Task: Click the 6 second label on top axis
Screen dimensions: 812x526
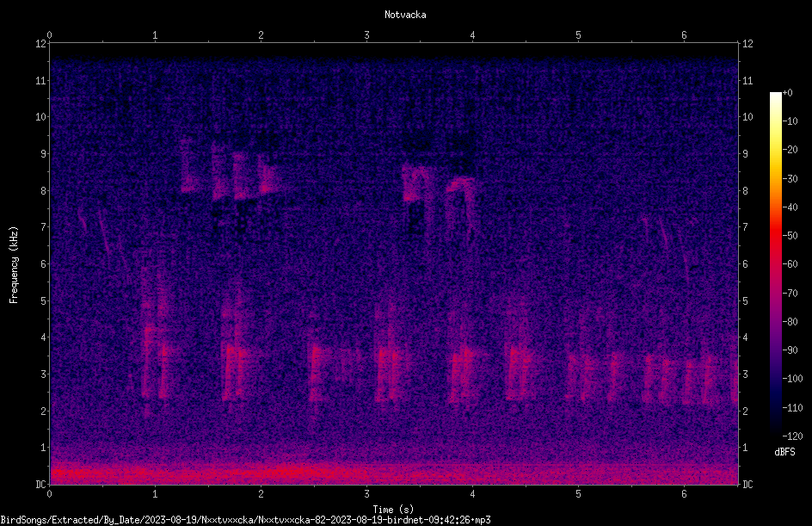Action: [x=684, y=35]
